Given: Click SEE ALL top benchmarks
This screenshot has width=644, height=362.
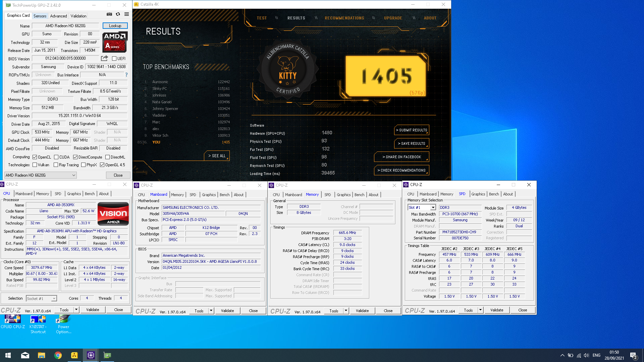Looking at the screenshot, I should click(217, 156).
